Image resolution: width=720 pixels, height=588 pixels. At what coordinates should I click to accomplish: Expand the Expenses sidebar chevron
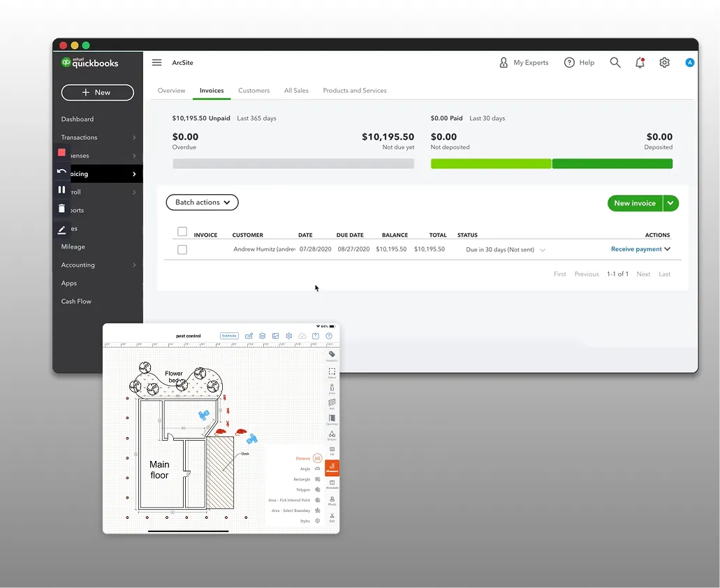pyautogui.click(x=134, y=156)
